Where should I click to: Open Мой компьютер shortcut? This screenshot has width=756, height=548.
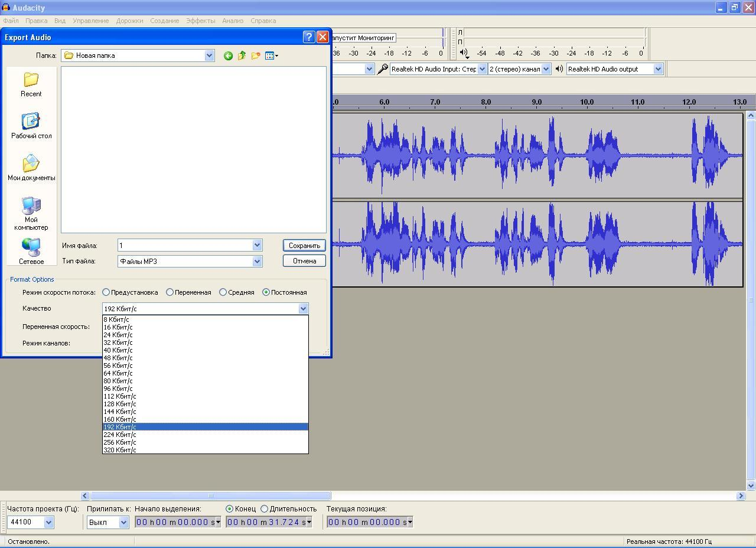pos(31,213)
